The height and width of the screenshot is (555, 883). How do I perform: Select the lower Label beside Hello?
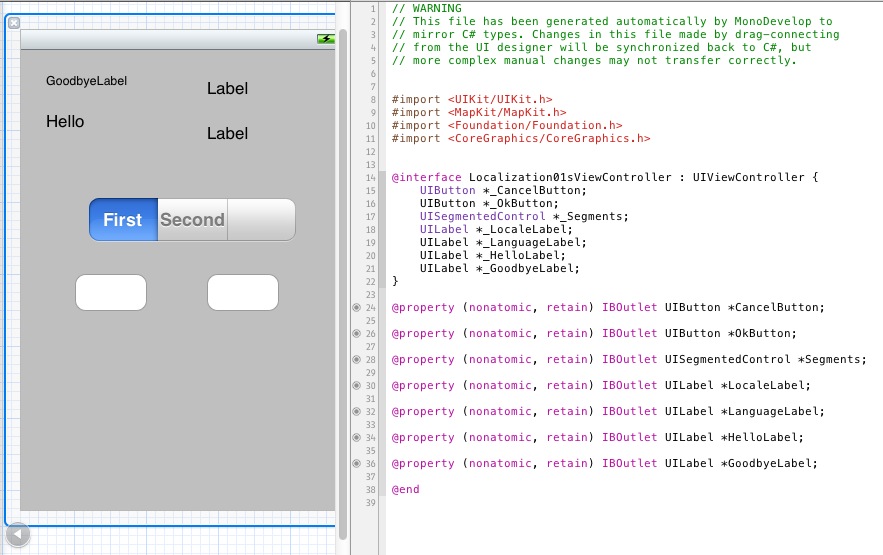pyautogui.click(x=228, y=133)
